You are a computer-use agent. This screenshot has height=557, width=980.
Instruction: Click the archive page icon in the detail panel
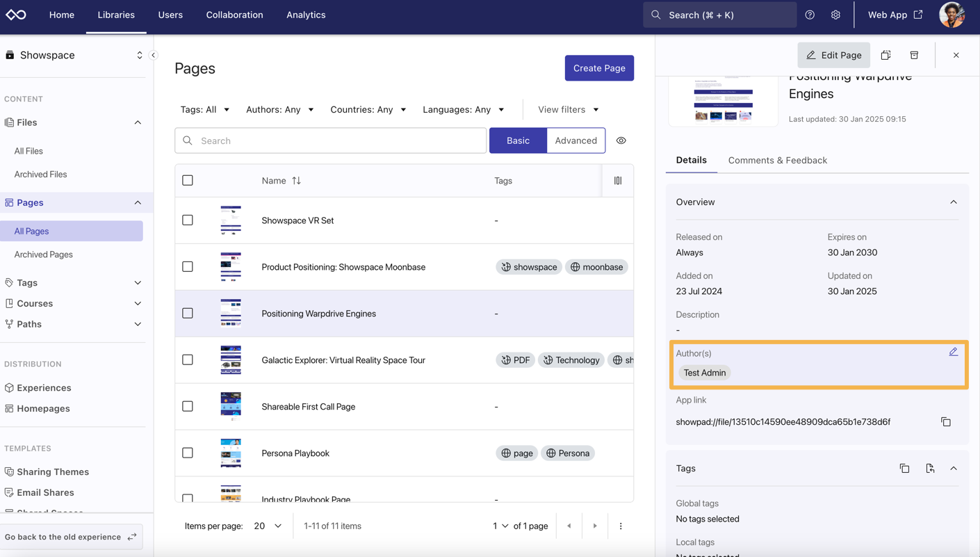pyautogui.click(x=914, y=55)
